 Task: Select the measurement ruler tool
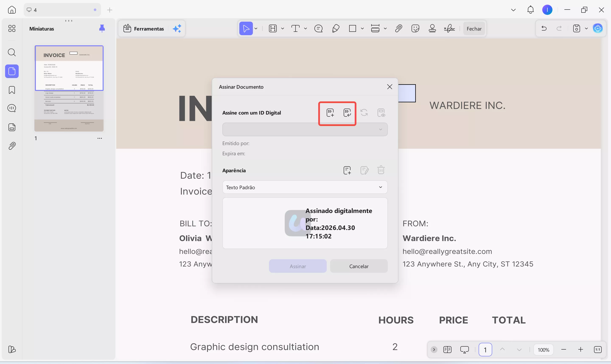pos(375,28)
